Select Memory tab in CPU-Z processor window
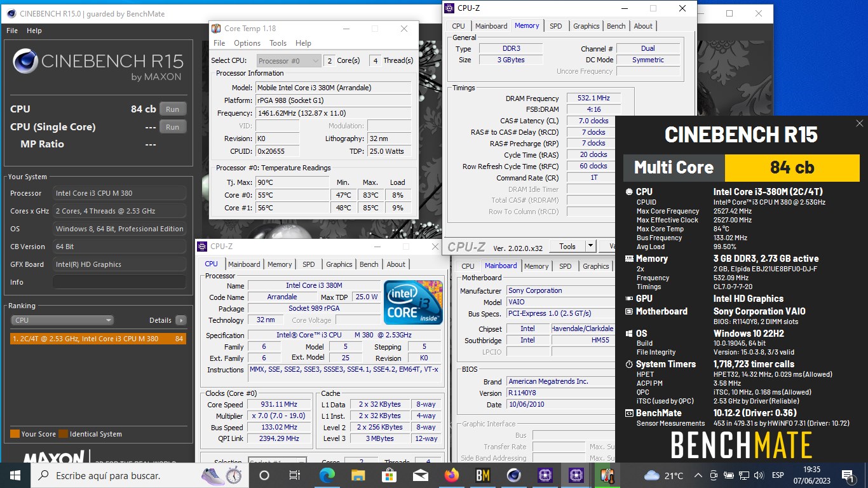The image size is (868, 488). [280, 264]
